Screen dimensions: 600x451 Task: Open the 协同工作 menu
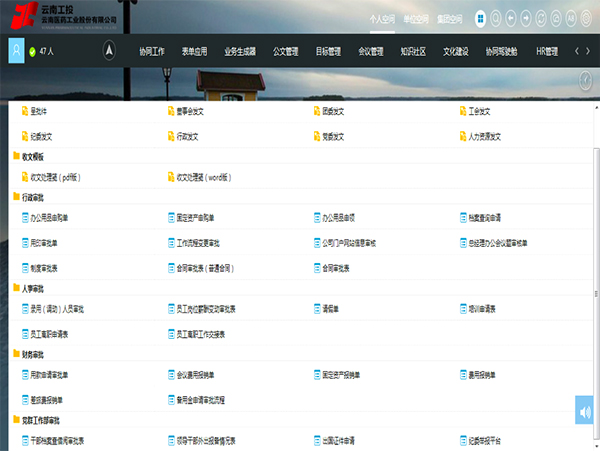(x=152, y=52)
